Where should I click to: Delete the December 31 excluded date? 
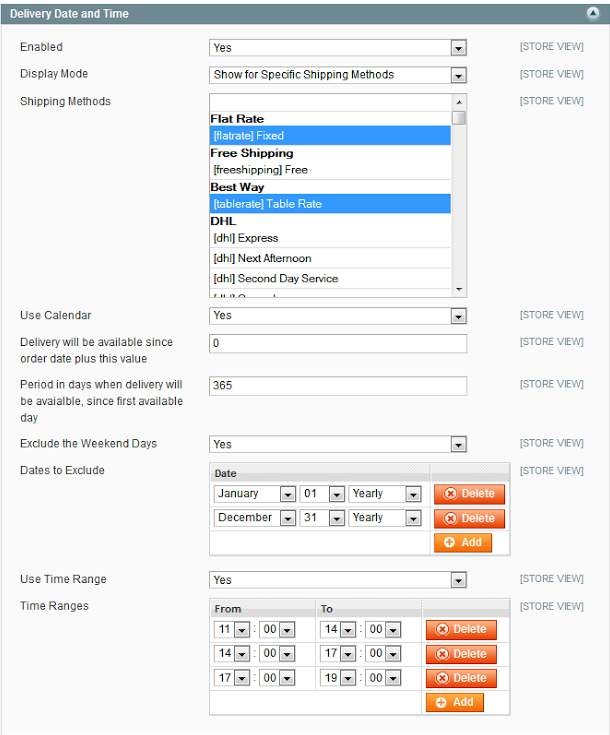(469, 518)
